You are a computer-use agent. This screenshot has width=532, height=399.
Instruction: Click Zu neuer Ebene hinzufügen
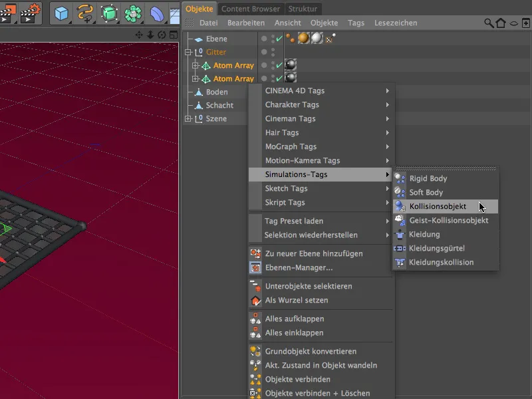(322, 253)
